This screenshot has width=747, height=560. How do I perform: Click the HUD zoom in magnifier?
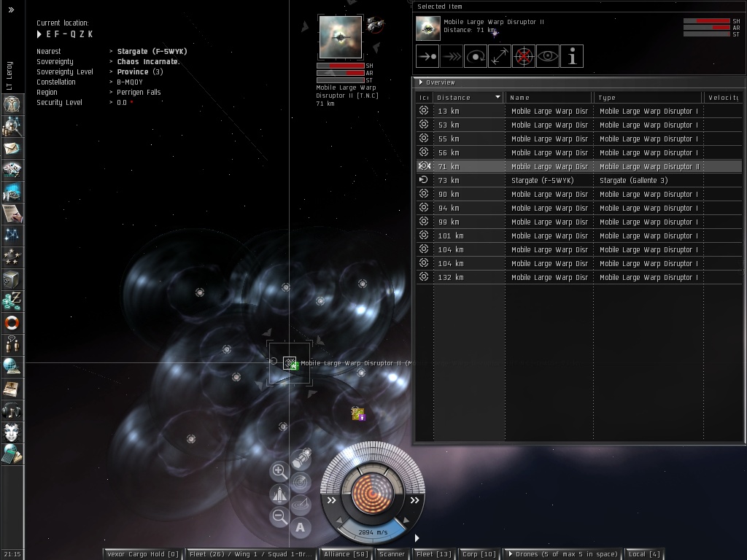(x=279, y=472)
